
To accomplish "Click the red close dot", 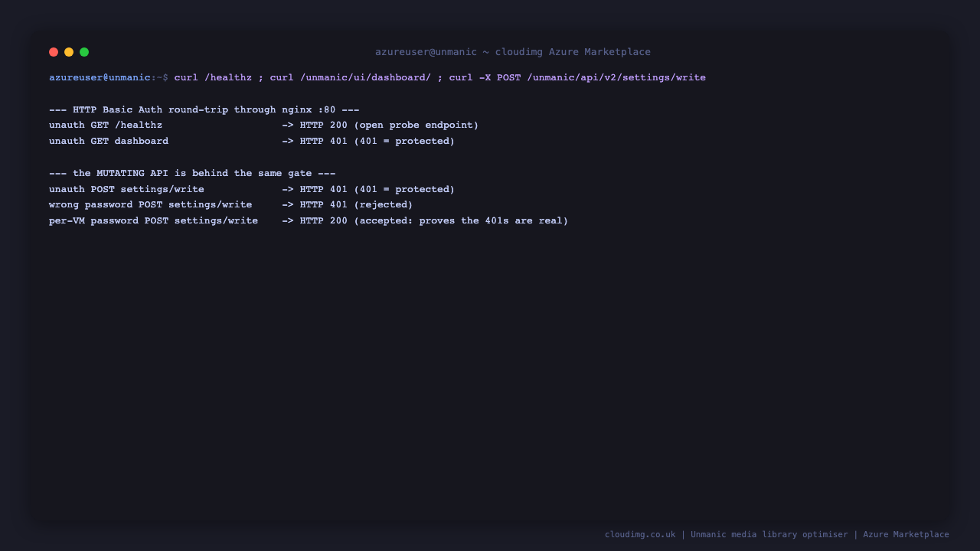I will [x=54, y=52].
